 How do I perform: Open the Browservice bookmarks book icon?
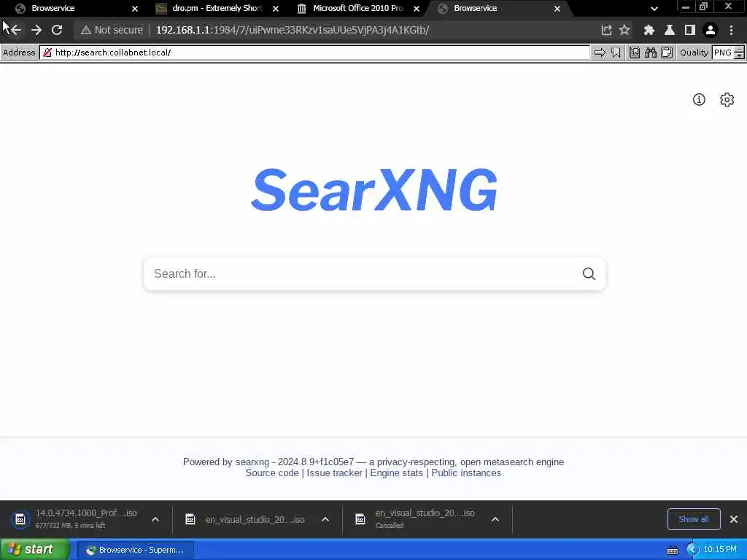click(635, 52)
